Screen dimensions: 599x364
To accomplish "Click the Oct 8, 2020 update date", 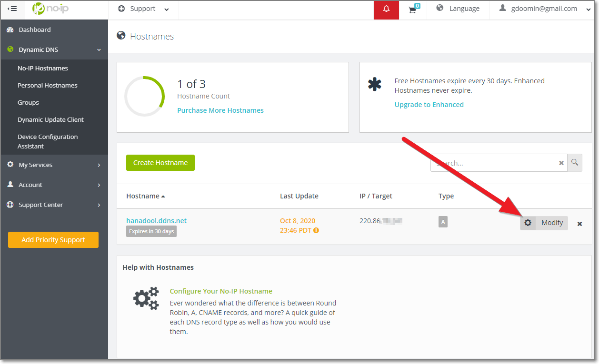I will (298, 221).
